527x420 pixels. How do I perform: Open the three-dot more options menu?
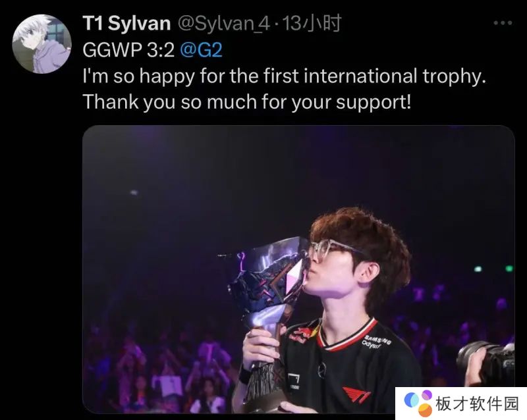click(x=503, y=23)
